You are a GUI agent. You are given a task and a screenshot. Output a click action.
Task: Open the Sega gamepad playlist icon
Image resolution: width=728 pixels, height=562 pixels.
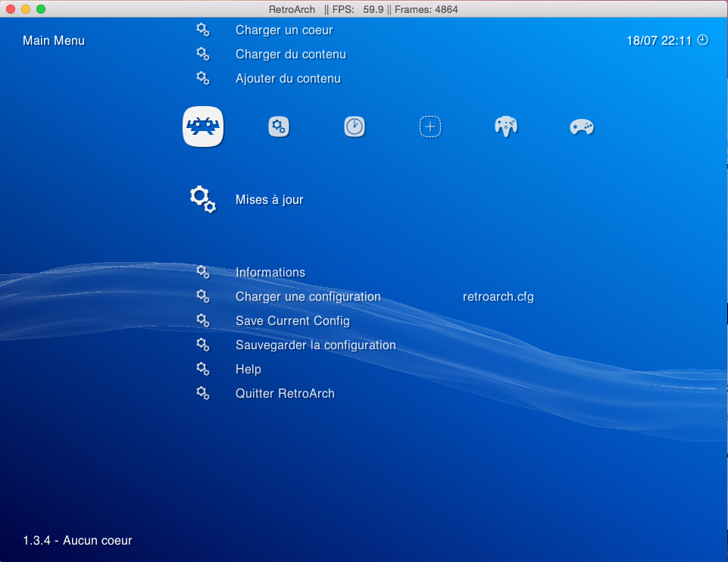point(582,126)
